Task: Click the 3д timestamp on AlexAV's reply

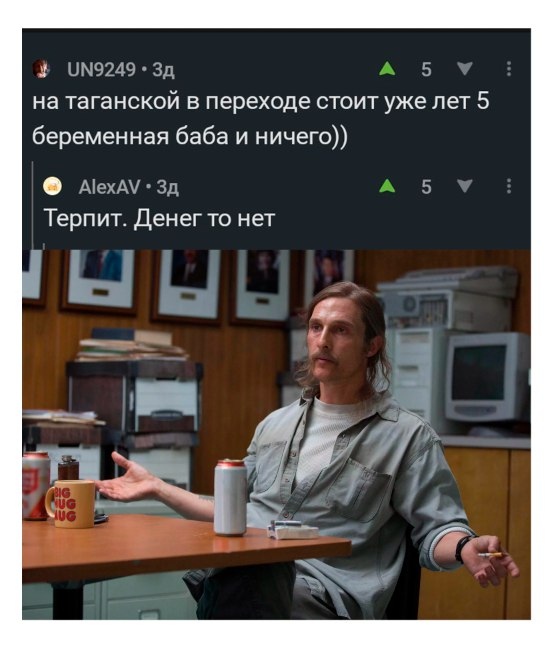Action: 168,188
